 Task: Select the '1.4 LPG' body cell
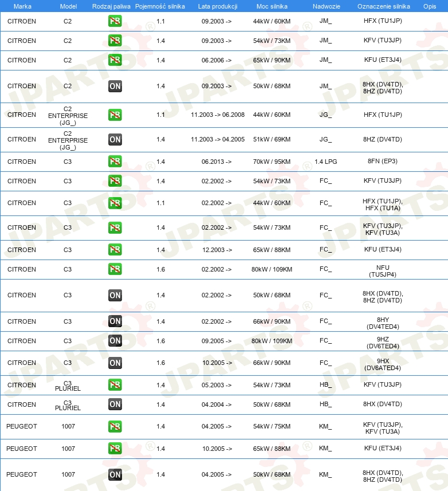click(326, 162)
